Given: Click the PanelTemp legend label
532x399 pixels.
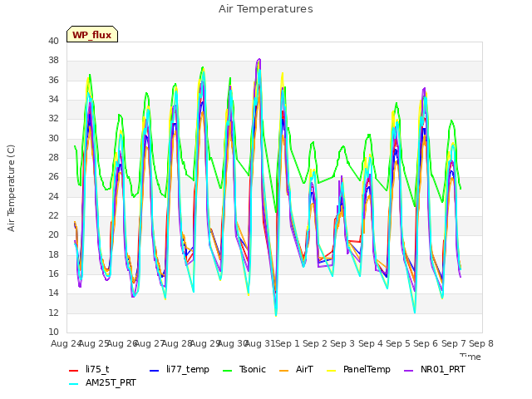Looking at the screenshot, I should [367, 369].
